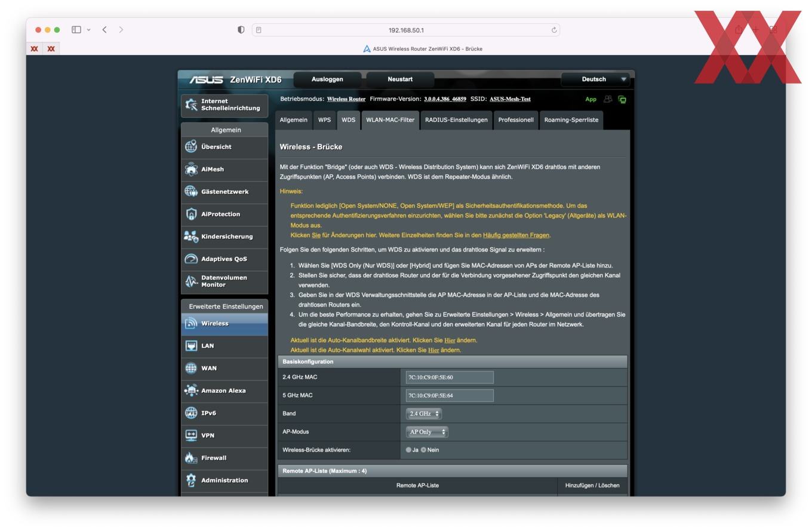Click the Firewall flame icon

click(191, 458)
